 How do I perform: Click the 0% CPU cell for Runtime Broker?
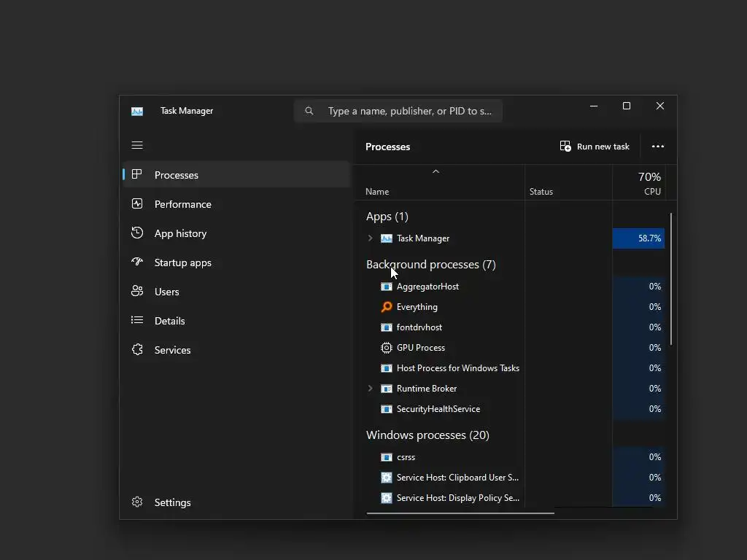pos(638,389)
